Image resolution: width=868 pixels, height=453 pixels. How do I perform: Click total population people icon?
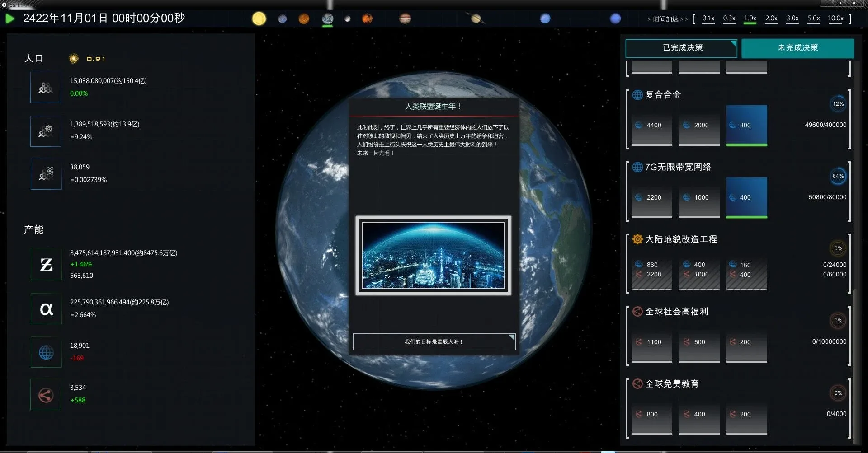[46, 88]
